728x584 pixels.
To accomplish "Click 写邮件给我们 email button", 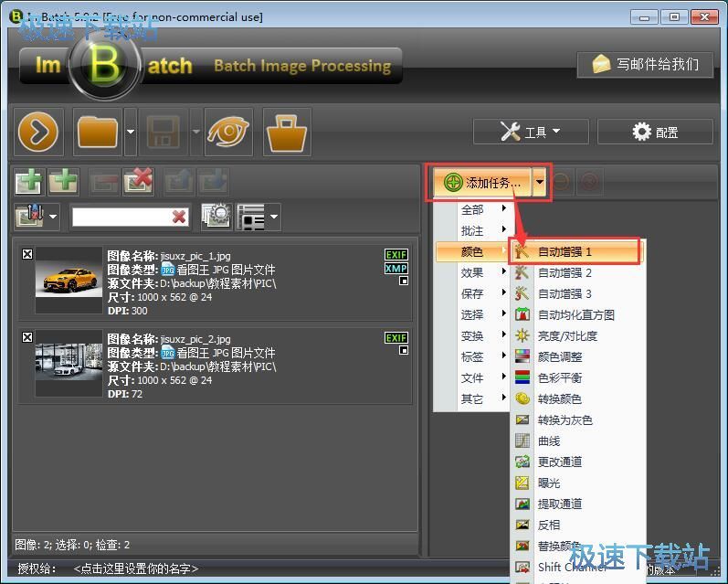I will click(x=646, y=64).
